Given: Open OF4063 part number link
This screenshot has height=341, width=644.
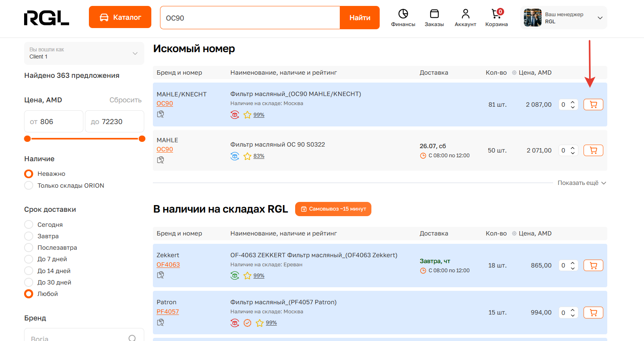Looking at the screenshot, I should tap(168, 265).
